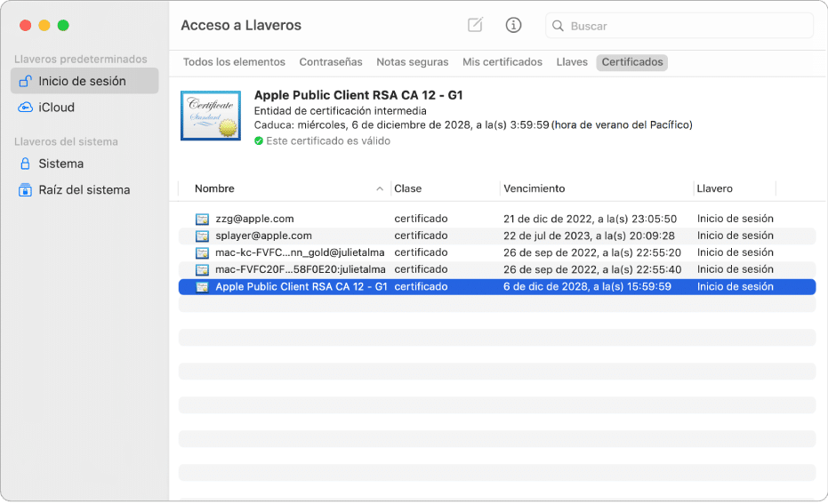Open Raíz del sistema keychain
Image resolution: width=828 pixels, height=504 pixels.
84,190
